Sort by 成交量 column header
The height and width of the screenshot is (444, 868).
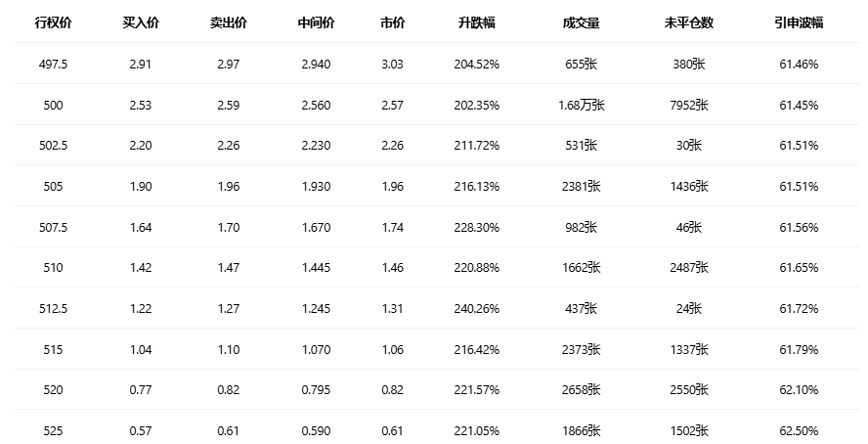point(582,22)
